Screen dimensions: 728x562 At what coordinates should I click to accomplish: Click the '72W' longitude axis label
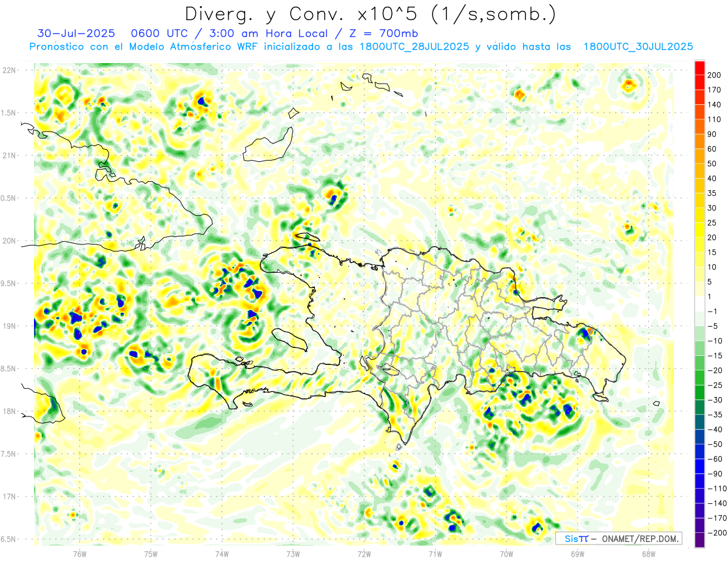coord(364,554)
